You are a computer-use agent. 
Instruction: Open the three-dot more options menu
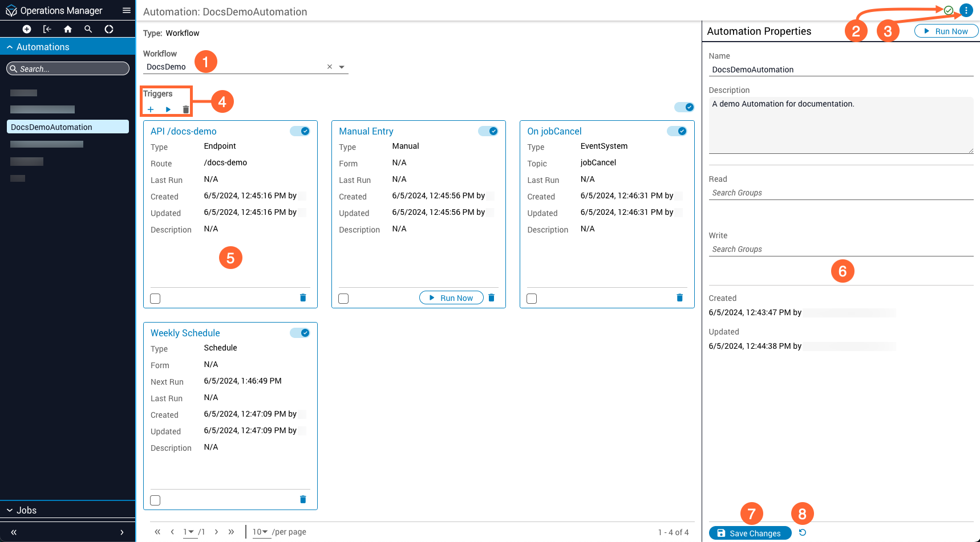coord(966,10)
